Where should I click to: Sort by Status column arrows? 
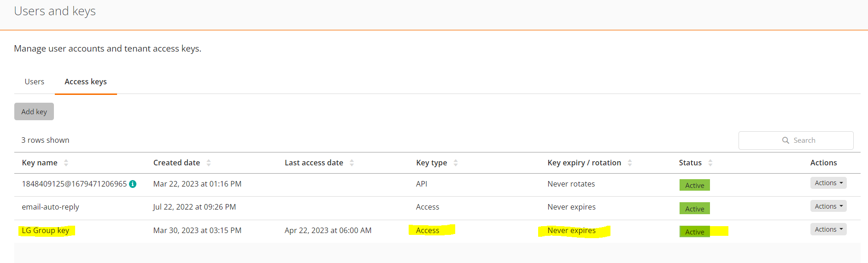tap(710, 163)
